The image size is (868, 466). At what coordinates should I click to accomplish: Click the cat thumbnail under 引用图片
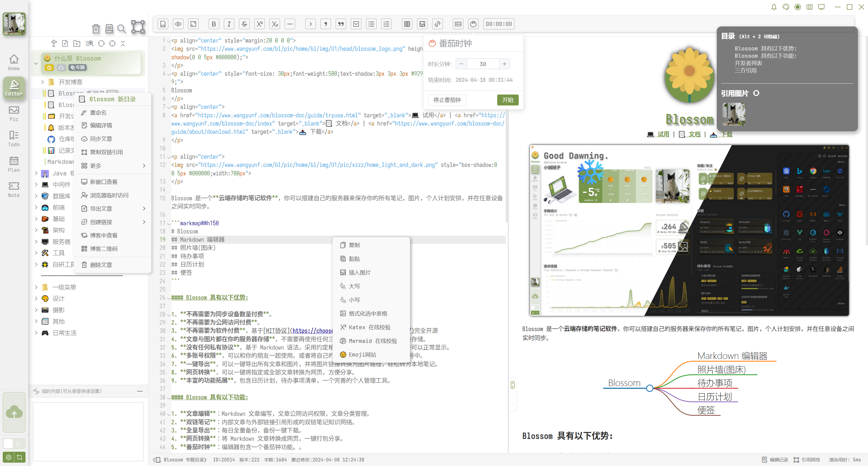(734, 114)
